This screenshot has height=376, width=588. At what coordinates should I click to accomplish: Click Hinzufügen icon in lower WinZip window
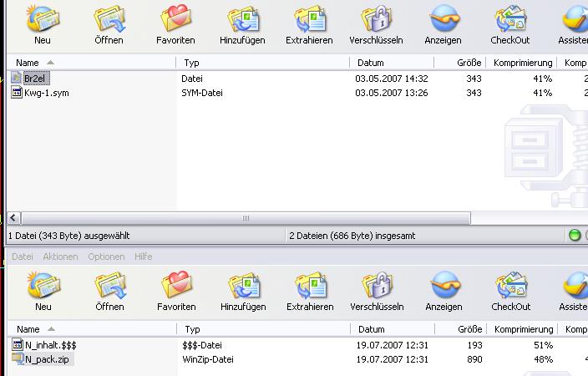coord(243,286)
